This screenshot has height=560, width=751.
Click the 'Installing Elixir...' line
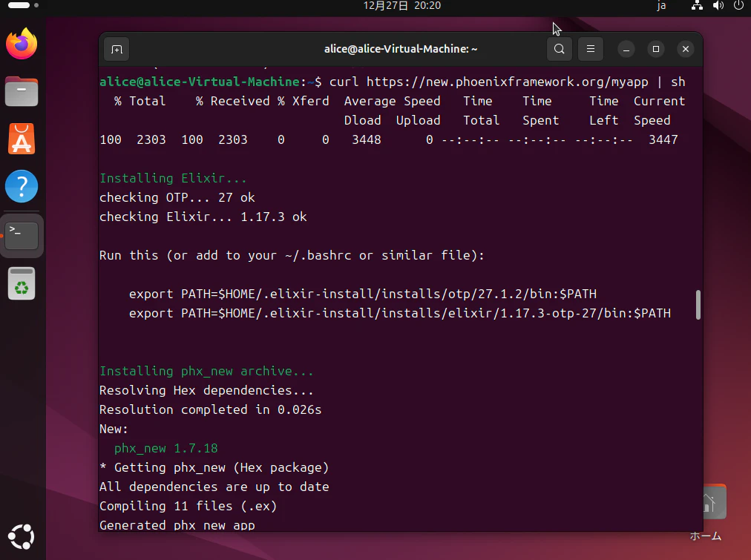[173, 178]
